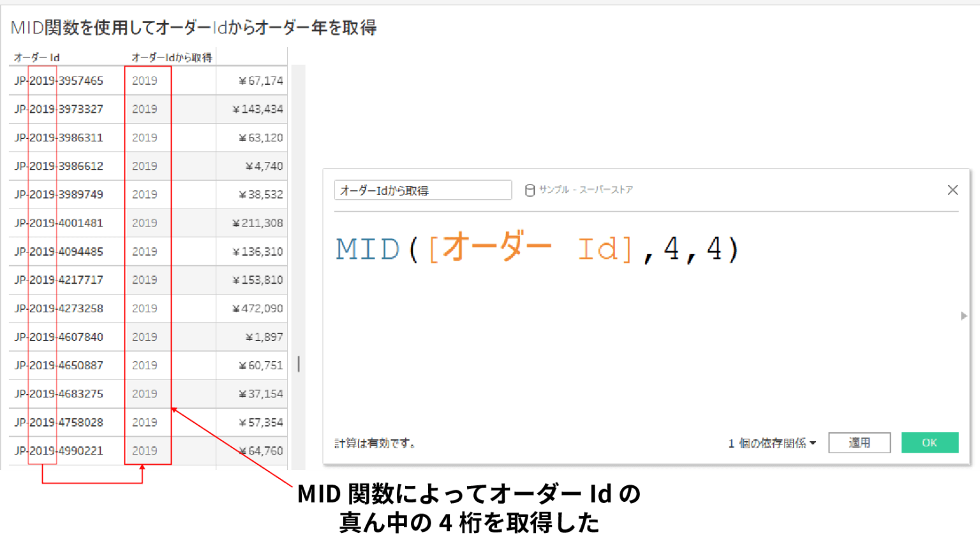Click the JP-2019-4990221 order row
This screenshot has height=556, width=980.
[61, 450]
